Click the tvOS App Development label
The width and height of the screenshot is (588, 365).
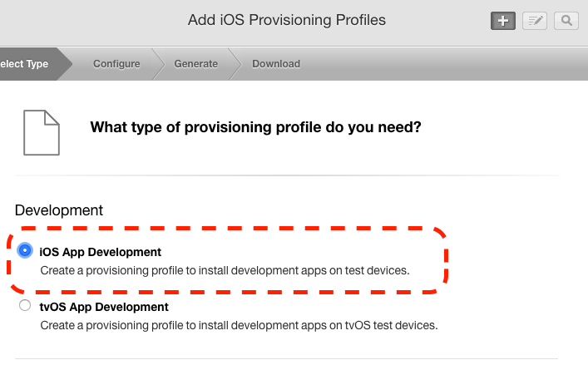104,307
